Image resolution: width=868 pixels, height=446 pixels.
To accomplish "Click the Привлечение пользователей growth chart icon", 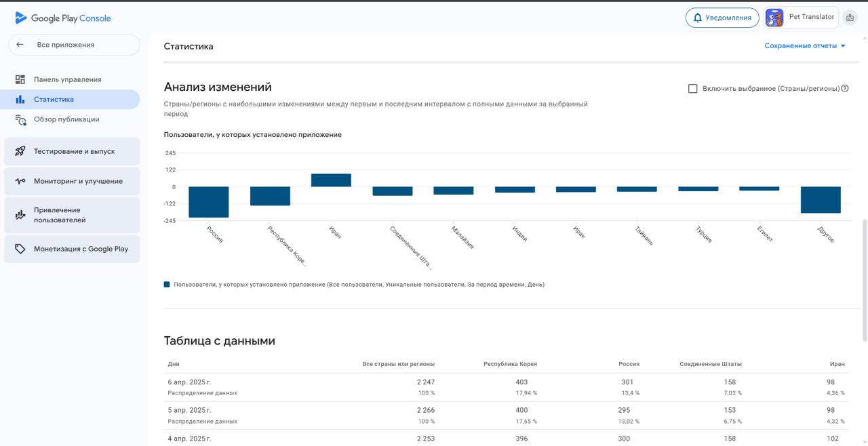I will 21,215.
